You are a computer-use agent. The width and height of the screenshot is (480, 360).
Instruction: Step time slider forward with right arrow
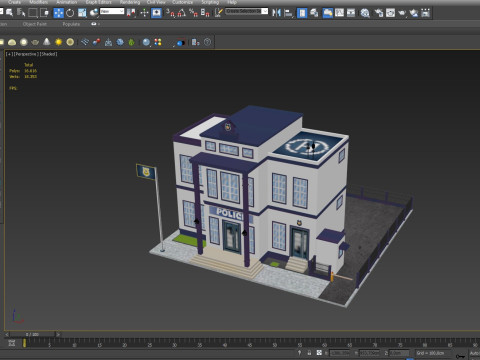point(58,334)
